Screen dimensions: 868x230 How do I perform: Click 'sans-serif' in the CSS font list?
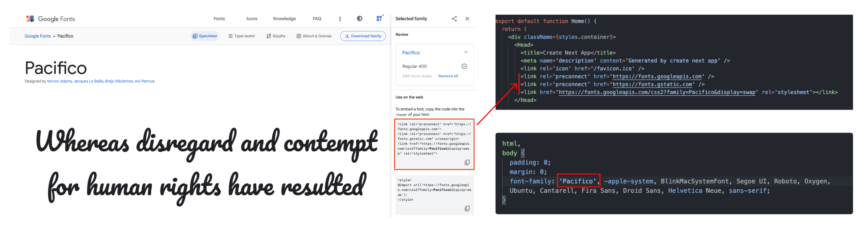click(x=747, y=191)
